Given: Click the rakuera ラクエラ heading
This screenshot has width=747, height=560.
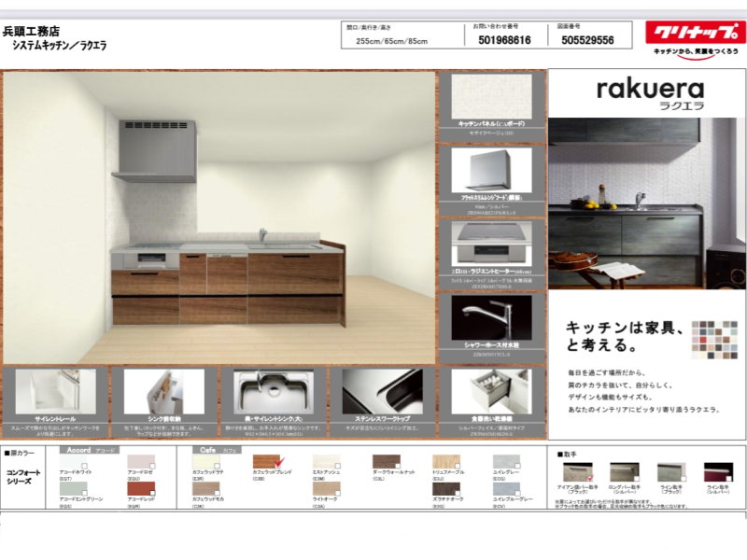Looking at the screenshot, I should (x=650, y=94).
